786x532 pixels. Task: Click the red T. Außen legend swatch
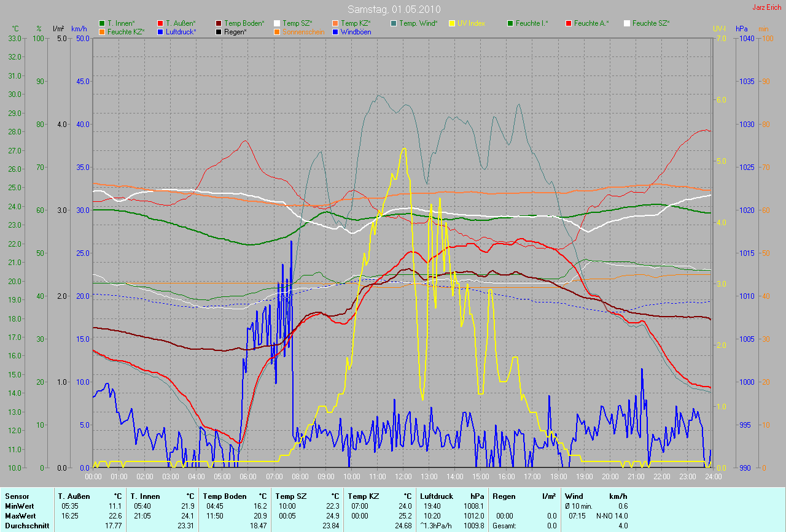coord(160,23)
